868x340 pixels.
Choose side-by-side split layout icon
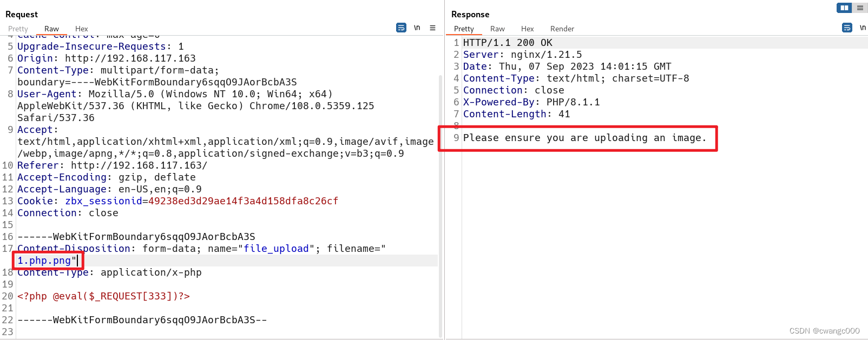(844, 8)
